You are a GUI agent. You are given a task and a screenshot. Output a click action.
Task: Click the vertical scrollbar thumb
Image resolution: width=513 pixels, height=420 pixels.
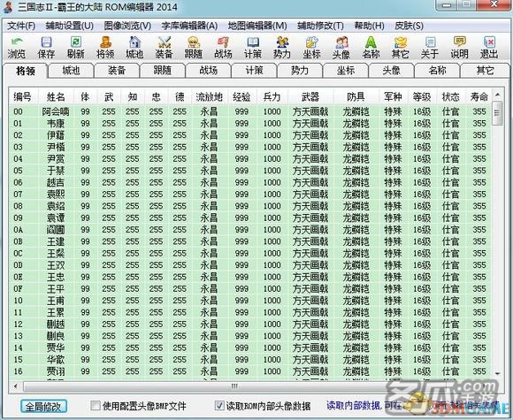[x=498, y=113]
